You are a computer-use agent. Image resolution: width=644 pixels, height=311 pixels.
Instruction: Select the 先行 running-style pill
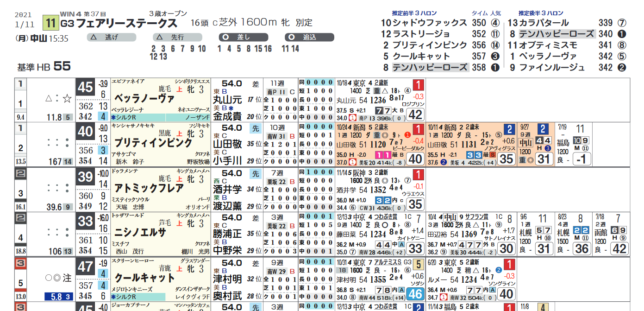click(x=177, y=37)
